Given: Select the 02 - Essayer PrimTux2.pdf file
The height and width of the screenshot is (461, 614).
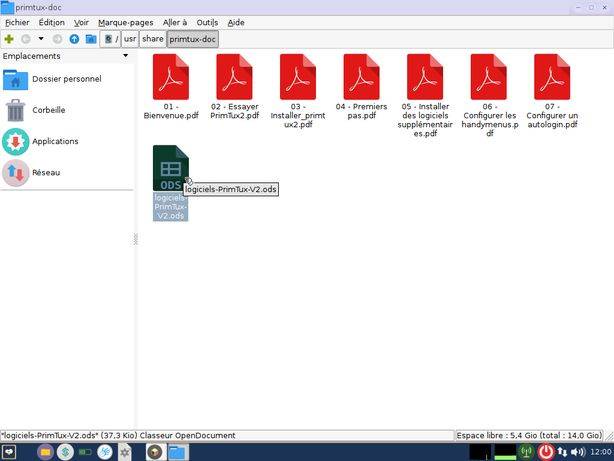Looking at the screenshot, I should pyautogui.click(x=235, y=87).
